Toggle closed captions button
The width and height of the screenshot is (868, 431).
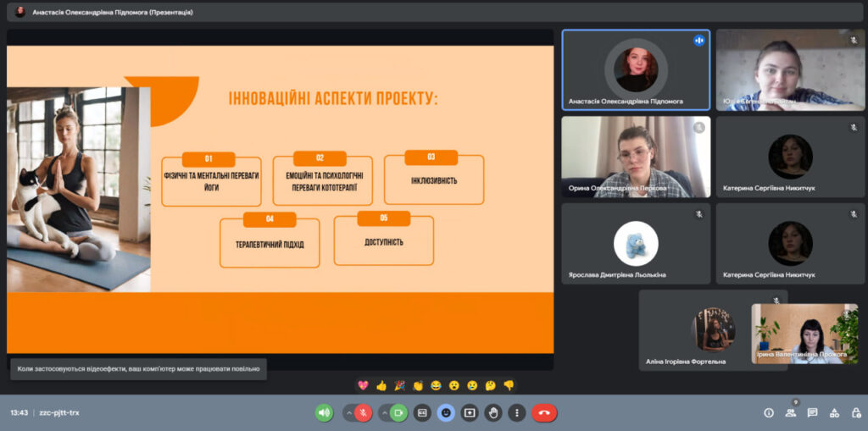422,412
